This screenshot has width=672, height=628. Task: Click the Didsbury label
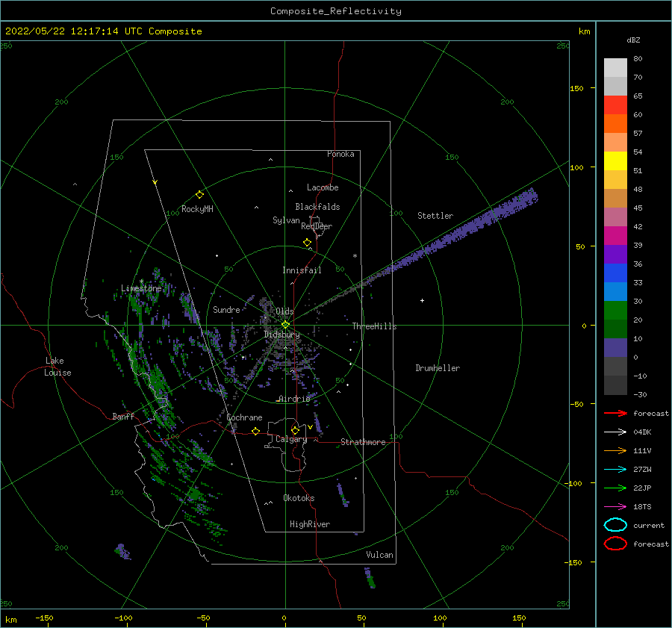pos(281,335)
